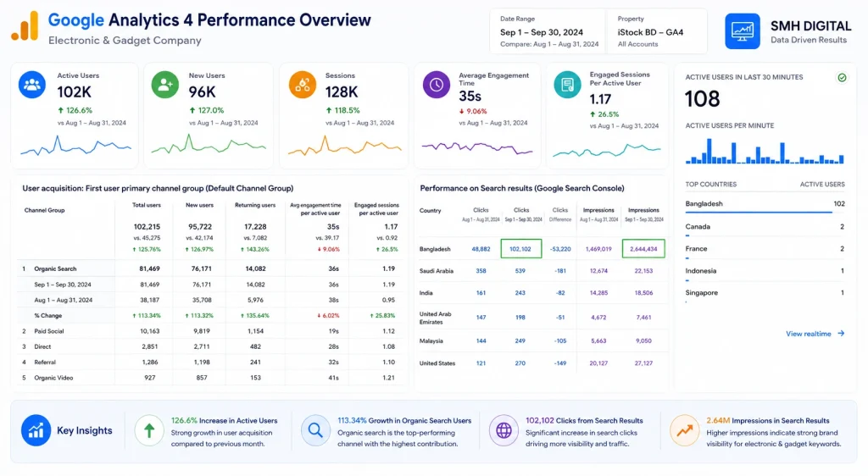Click the 102,215 total users value
Image resolution: width=868 pixels, height=476 pixels.
click(147, 227)
